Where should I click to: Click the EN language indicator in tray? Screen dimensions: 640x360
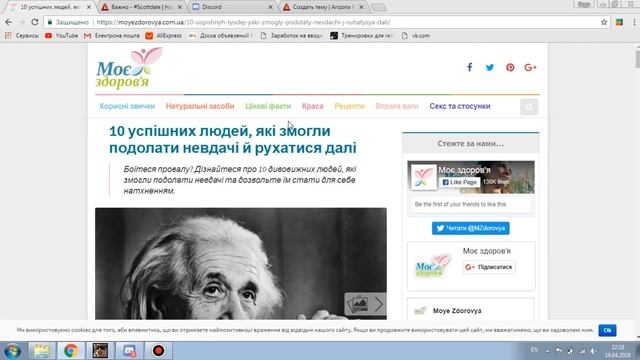pos(534,350)
